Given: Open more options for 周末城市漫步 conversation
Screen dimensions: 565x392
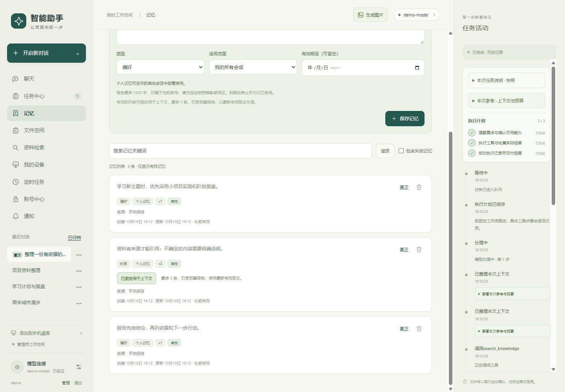Looking at the screenshot, I should click(x=79, y=303).
